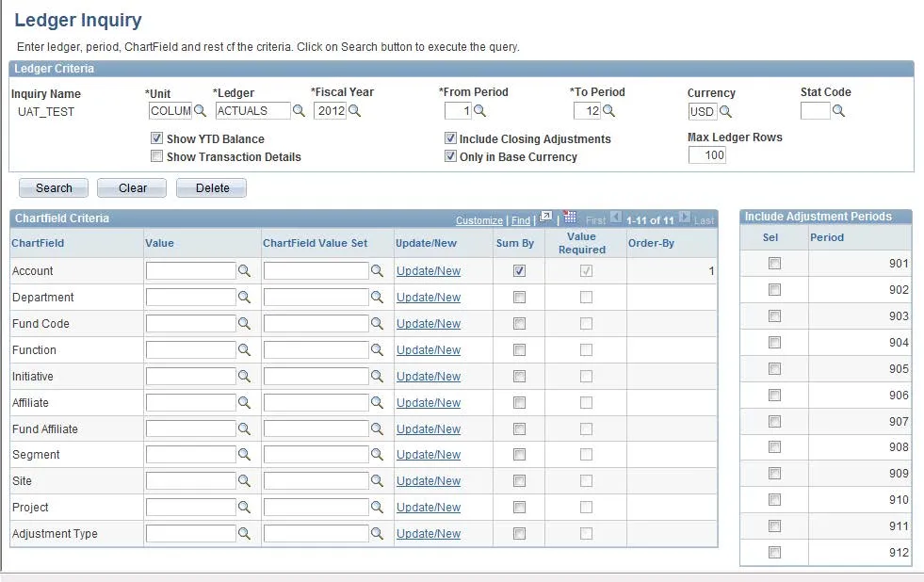The image size is (924, 582).
Task: Click Update/New link for Account
Action: coord(429,271)
